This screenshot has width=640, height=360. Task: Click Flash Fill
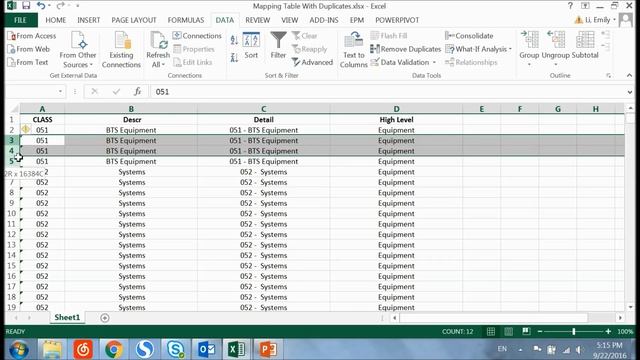pyautogui.click(x=389, y=36)
